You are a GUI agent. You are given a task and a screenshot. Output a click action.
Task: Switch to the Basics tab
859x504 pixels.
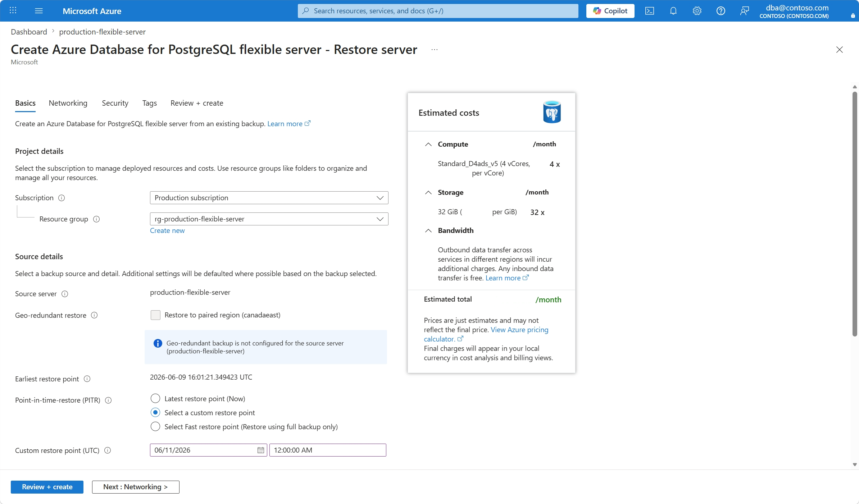click(25, 103)
